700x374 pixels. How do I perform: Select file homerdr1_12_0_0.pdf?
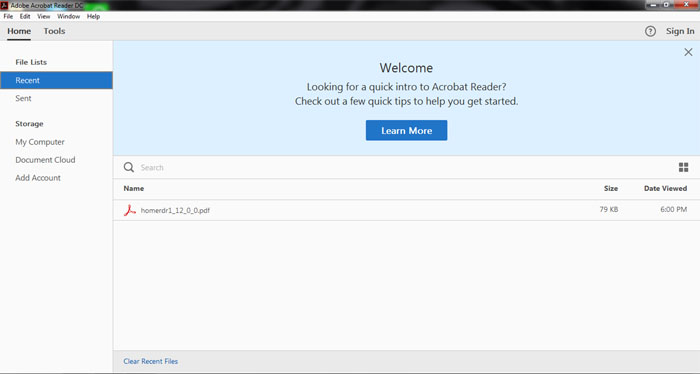coord(175,210)
